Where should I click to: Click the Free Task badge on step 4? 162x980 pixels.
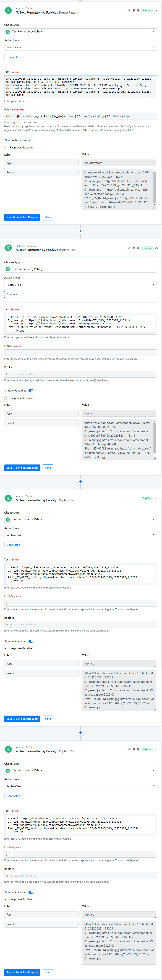[147, 248]
